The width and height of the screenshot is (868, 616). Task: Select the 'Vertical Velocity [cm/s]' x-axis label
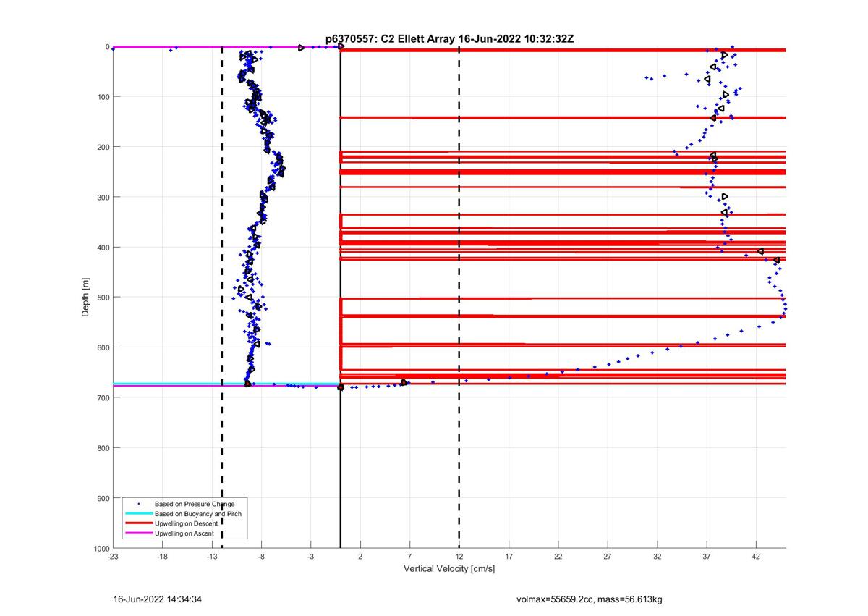pyautogui.click(x=449, y=569)
